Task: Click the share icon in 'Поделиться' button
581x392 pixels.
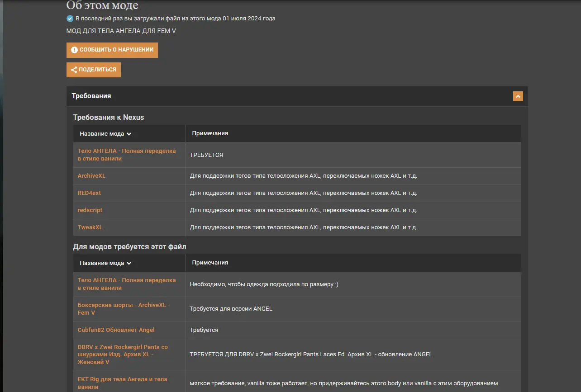Action: point(74,70)
